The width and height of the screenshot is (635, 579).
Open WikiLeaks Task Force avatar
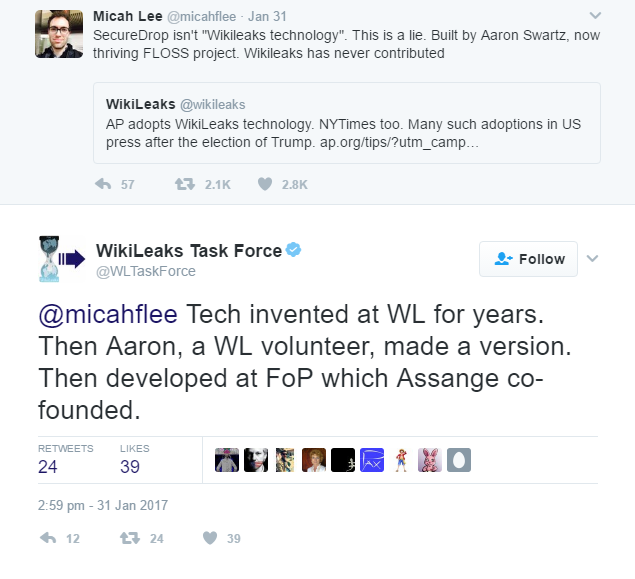coord(60,259)
